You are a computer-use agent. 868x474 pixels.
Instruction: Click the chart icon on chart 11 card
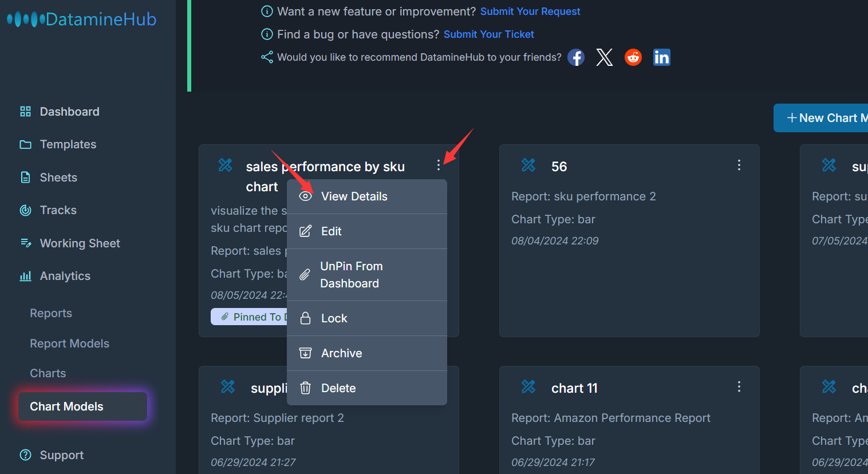point(528,386)
